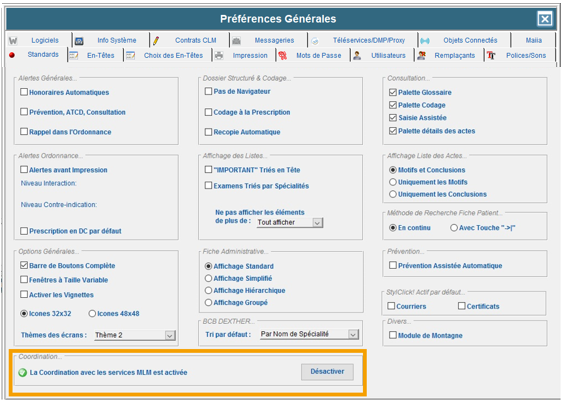Click the pencil icon of Contrats CLM
The image size is (568, 406).
point(156,41)
